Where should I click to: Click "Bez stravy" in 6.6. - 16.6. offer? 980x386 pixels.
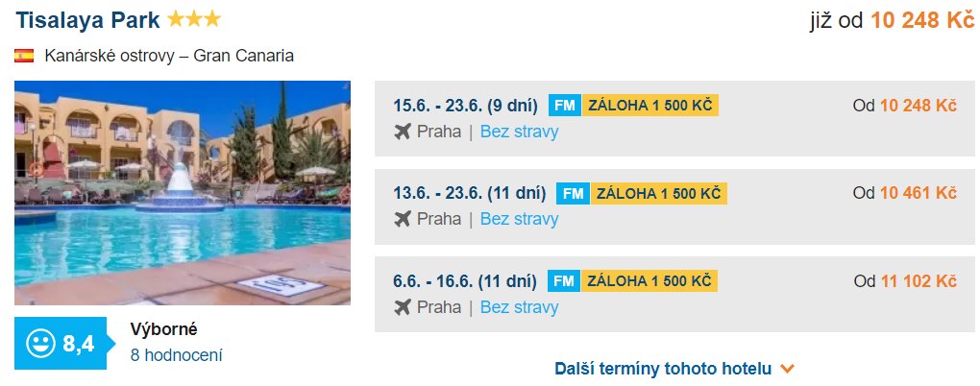(519, 307)
